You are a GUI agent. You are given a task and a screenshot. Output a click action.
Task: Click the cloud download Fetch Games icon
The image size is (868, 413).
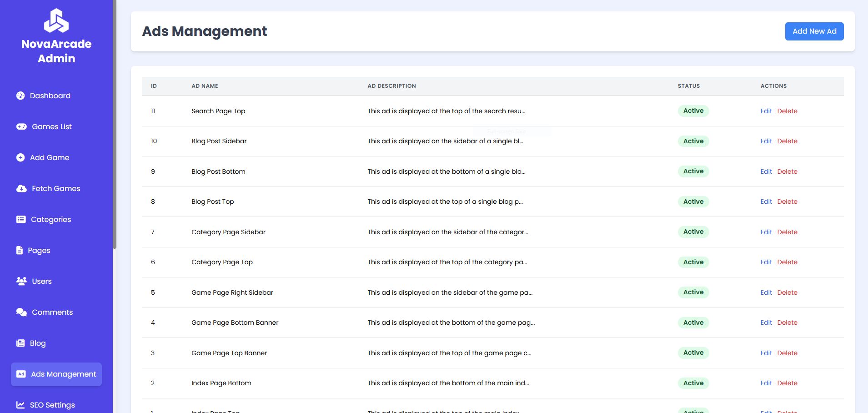pos(21,188)
